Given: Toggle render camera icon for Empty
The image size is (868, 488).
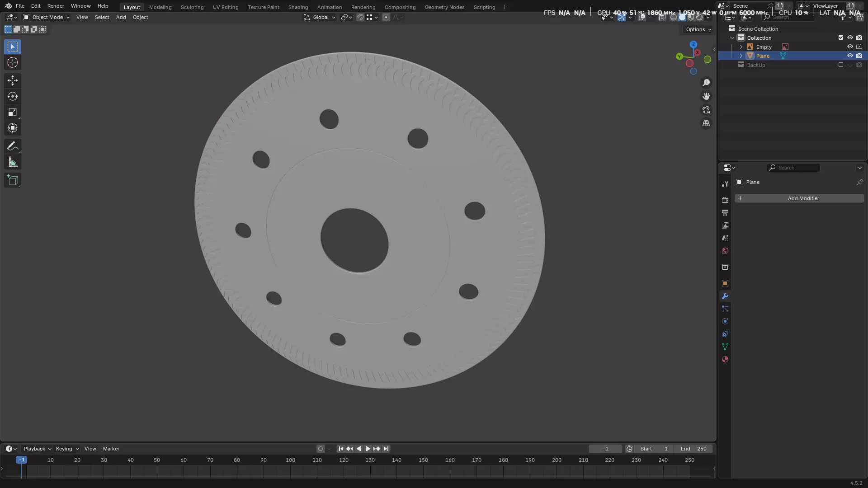Looking at the screenshot, I should coord(859,47).
